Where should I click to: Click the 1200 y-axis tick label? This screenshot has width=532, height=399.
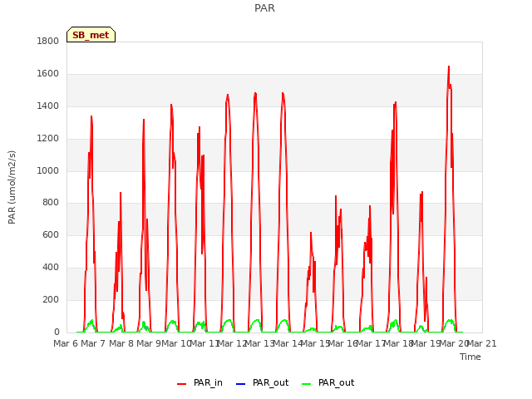pos(48,139)
